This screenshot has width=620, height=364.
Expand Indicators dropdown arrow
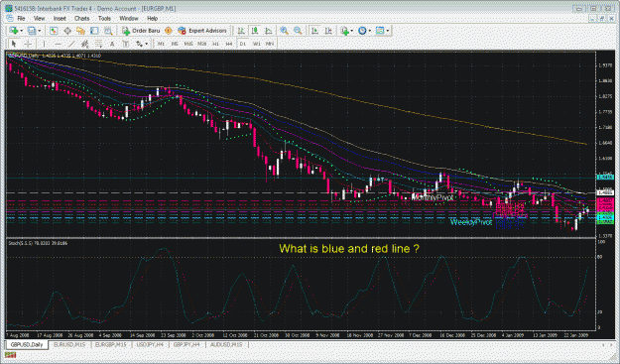click(351, 31)
